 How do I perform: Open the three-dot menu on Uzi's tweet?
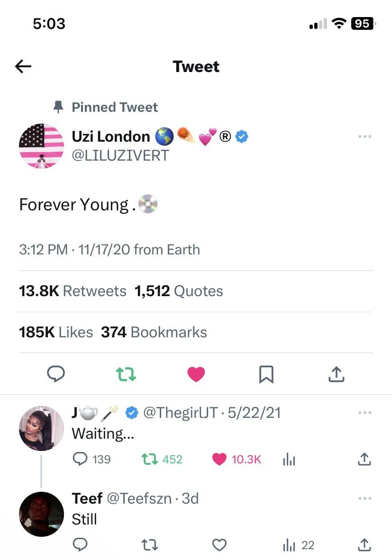point(365,136)
